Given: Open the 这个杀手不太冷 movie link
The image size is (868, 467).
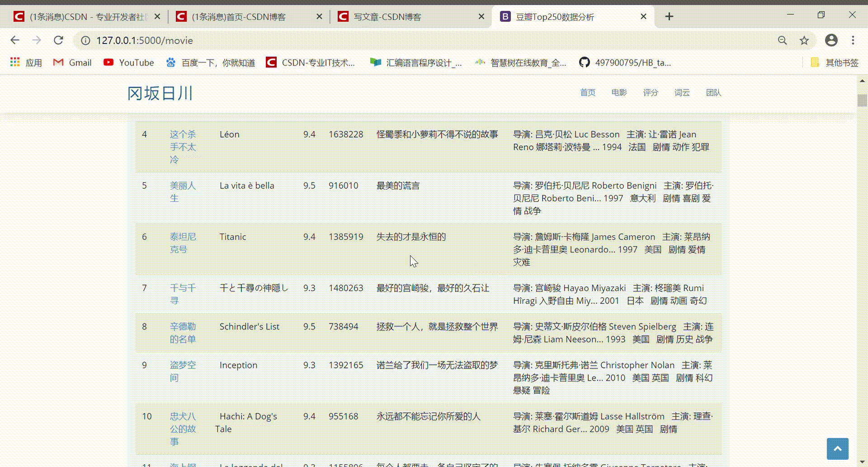Looking at the screenshot, I should pos(183,147).
